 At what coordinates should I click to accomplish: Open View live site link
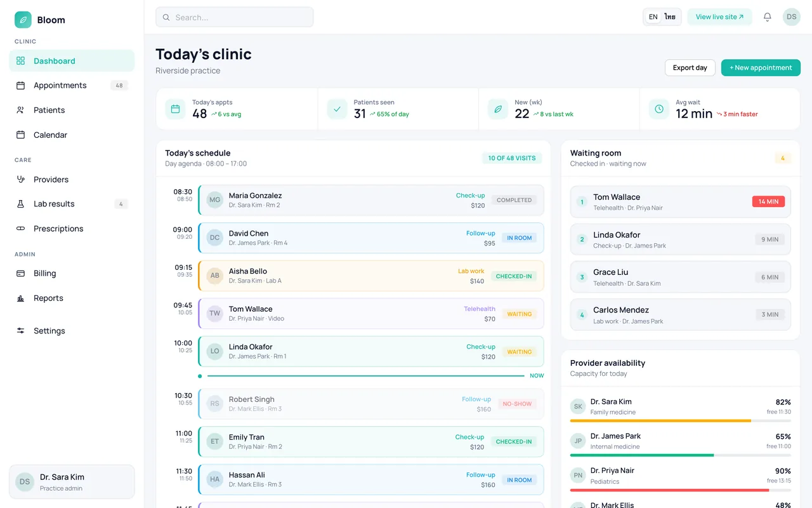719,17
